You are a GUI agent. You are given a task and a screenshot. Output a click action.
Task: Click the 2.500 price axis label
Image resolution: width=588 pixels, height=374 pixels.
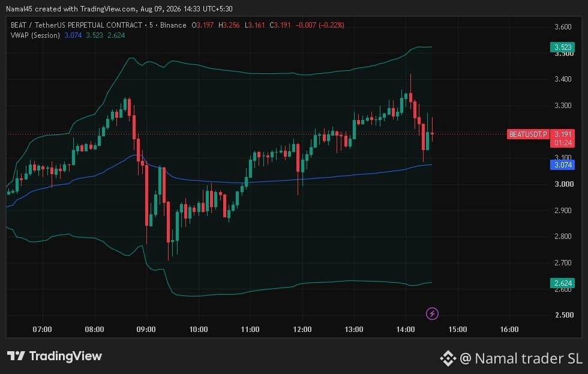(x=564, y=315)
